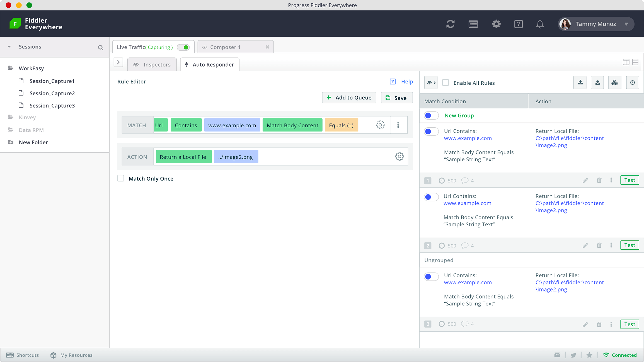Viewport: 644px width, 362px height.
Task: Open the Inspectors tab
Action: (152, 64)
